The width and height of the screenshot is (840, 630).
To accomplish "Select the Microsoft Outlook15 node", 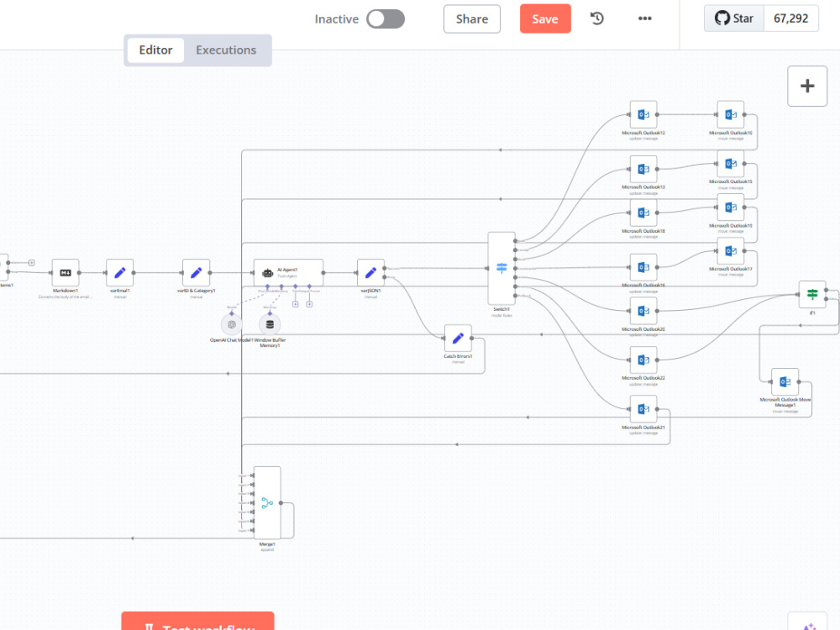I will tap(731, 164).
